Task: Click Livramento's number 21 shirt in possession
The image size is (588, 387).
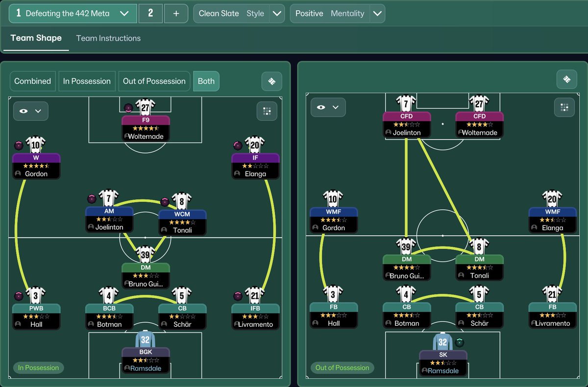Action: (x=255, y=295)
